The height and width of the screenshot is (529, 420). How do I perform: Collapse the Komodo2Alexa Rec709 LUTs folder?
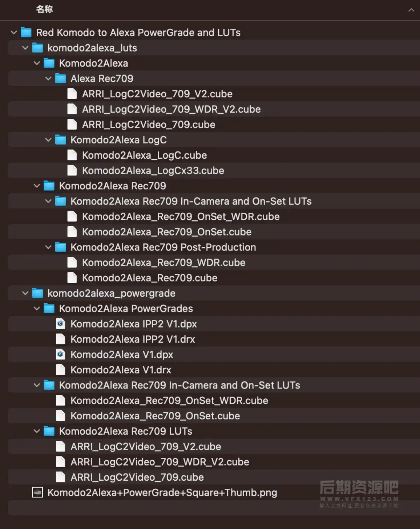point(37,431)
